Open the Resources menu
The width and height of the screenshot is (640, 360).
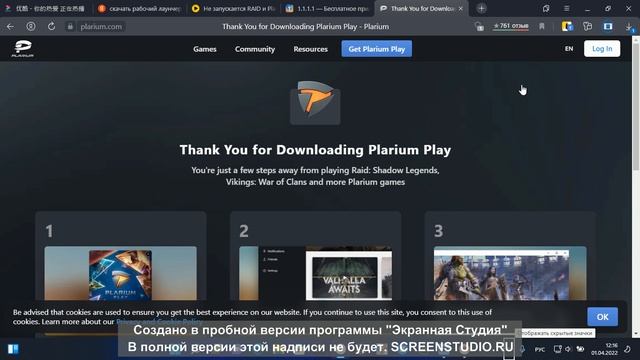pos(311,49)
